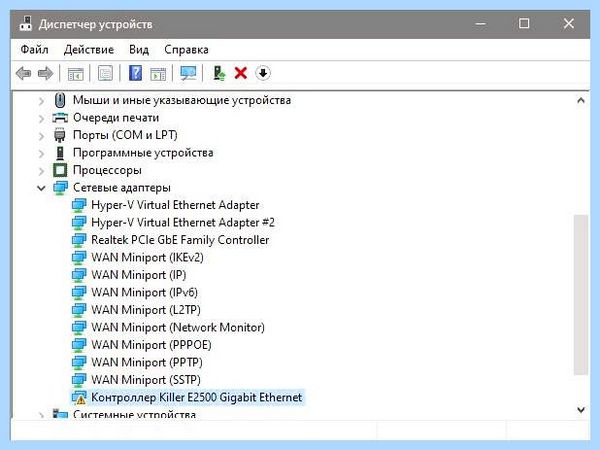Viewport: 600px width, 450px height.
Task: Click the mouse icon next to Мыши
Action: (60, 100)
